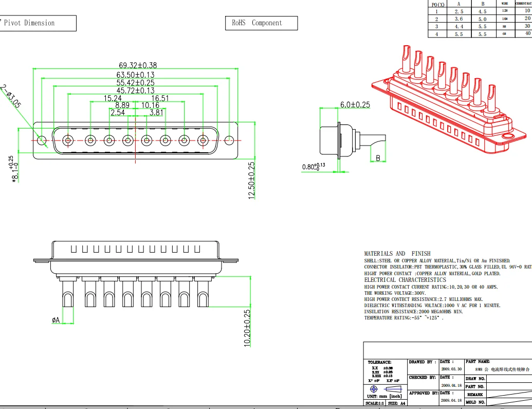Viewport: 532px width, 409px height.
Task: Select the Pivot Dimension label box
Action: pyautogui.click(x=37, y=23)
